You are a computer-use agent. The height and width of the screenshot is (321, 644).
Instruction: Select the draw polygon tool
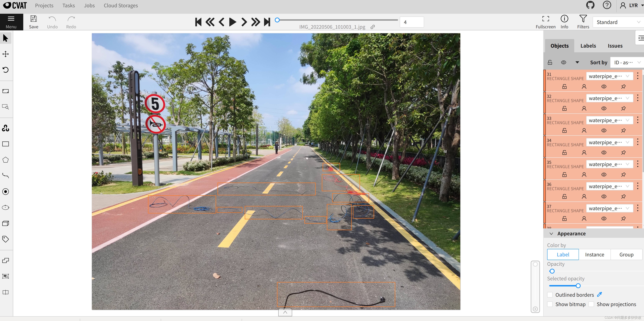[x=6, y=160]
